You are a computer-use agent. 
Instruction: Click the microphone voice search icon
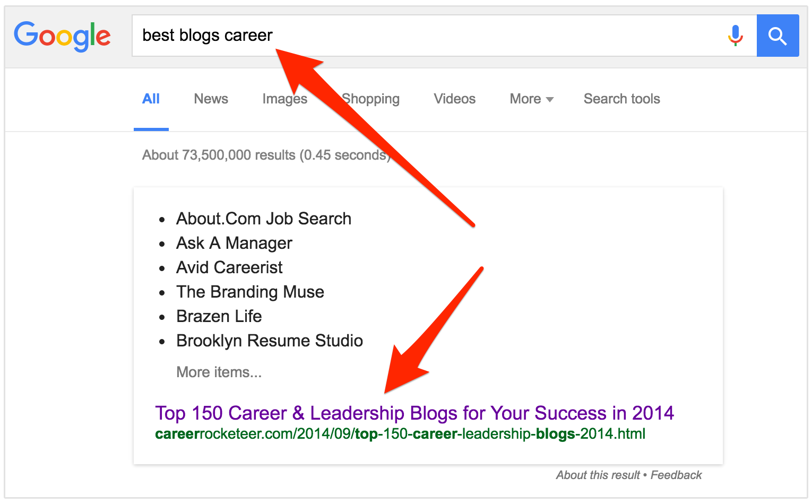735,36
